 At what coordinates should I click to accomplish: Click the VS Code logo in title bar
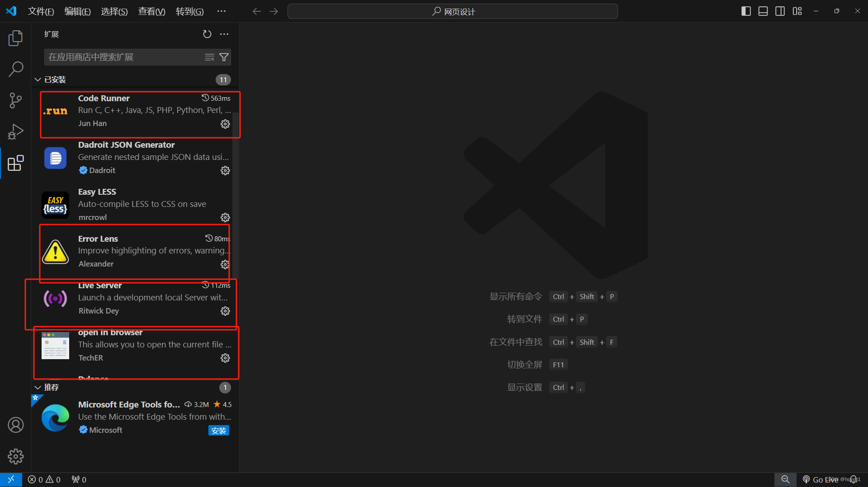point(11,11)
